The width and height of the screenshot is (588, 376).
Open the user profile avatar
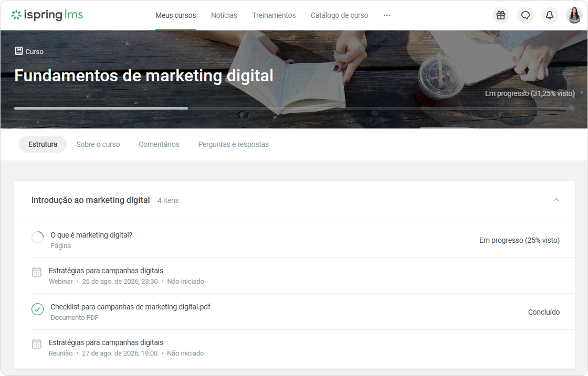coord(574,15)
